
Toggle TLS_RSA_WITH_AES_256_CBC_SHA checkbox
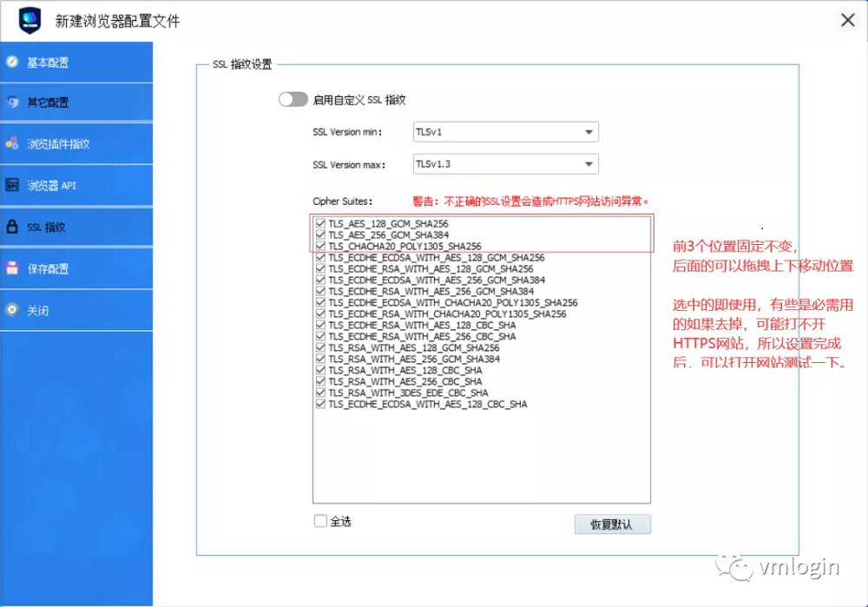[320, 381]
